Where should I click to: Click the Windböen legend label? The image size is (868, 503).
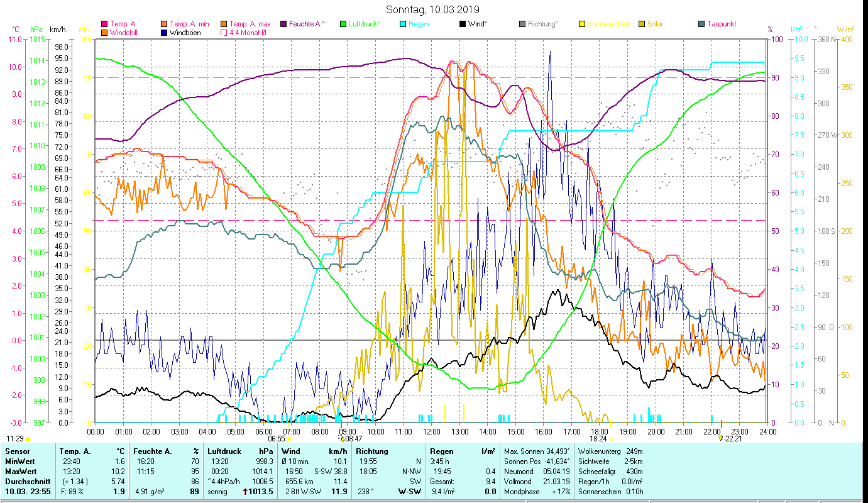coord(185,33)
